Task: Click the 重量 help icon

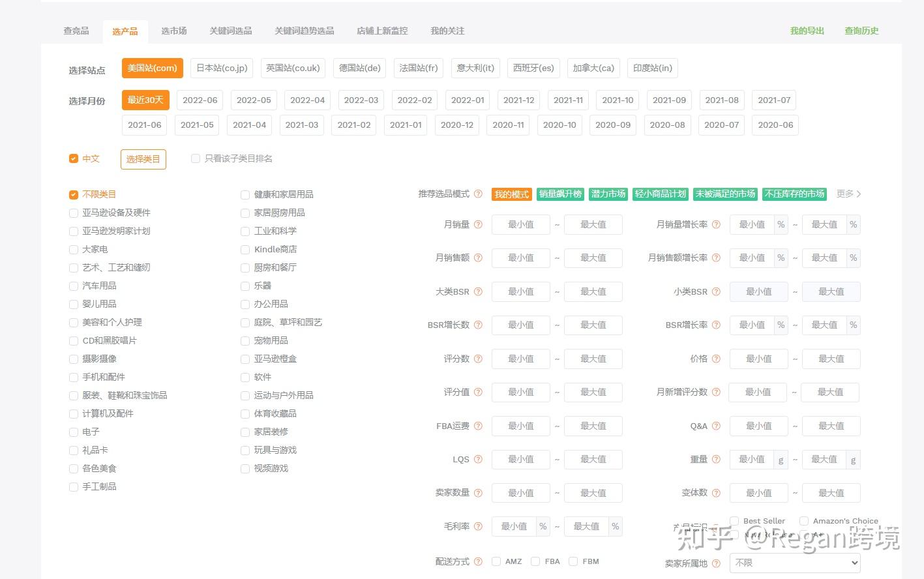Action: coord(716,459)
